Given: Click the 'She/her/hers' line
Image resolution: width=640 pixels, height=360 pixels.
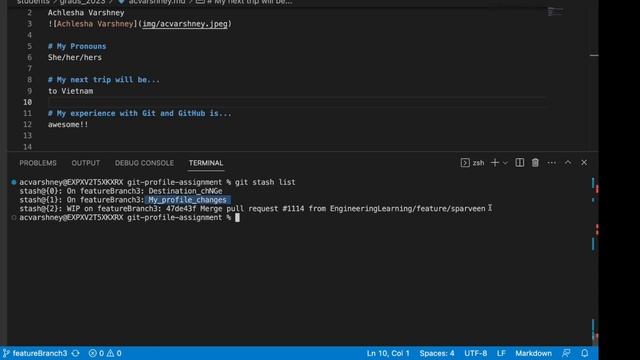Looking at the screenshot, I should click(x=75, y=58).
